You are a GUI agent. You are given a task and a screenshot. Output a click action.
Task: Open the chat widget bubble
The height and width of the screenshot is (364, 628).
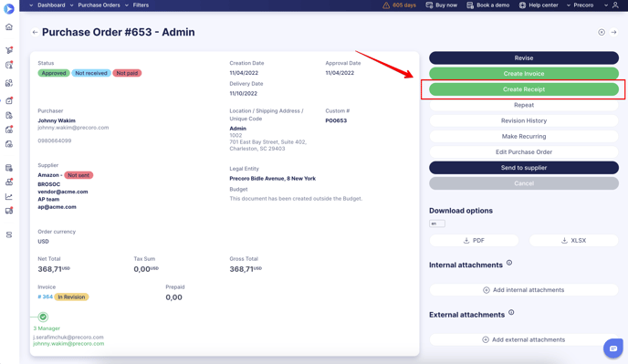[x=613, y=348]
